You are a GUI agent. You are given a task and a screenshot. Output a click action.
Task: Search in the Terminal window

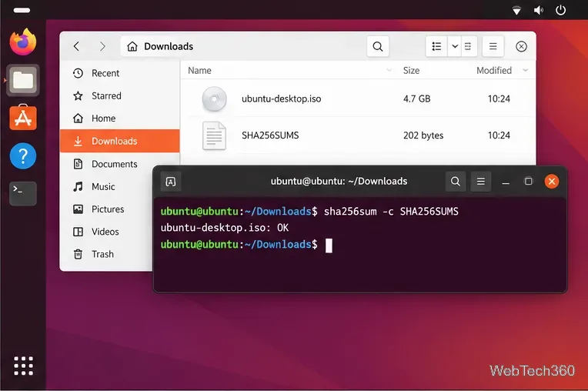pyautogui.click(x=456, y=182)
